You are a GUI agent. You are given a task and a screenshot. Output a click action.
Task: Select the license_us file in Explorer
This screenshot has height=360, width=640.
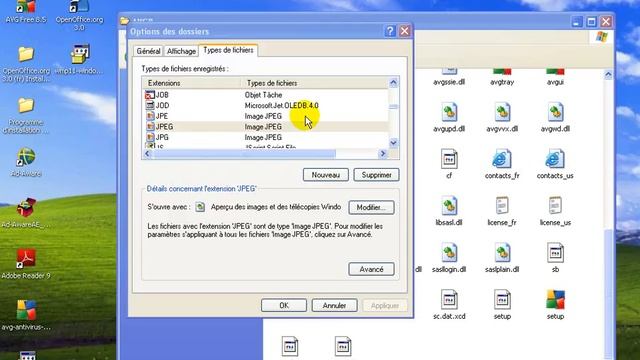[555, 211]
